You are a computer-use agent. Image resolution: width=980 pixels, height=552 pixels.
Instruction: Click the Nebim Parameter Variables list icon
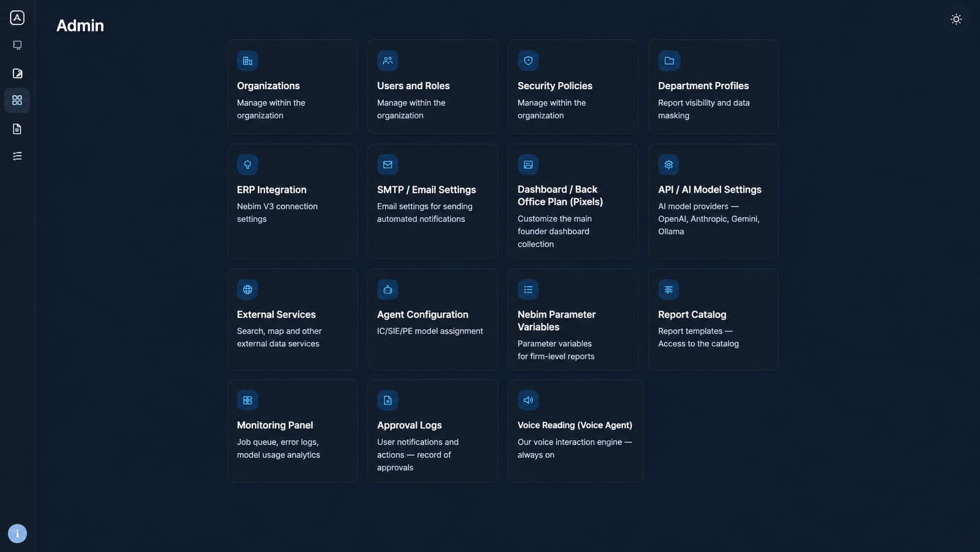528,289
